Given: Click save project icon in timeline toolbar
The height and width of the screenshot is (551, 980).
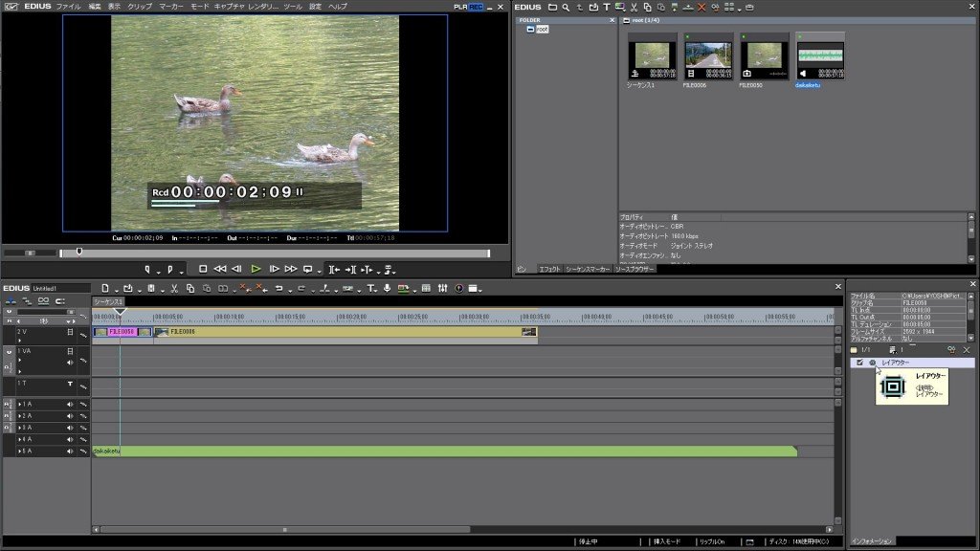Looking at the screenshot, I should coord(151,288).
